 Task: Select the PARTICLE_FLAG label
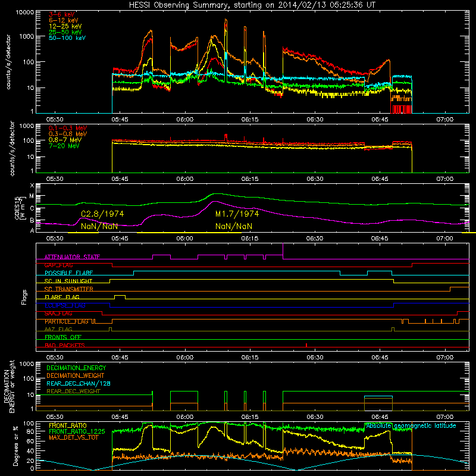(x=67, y=321)
